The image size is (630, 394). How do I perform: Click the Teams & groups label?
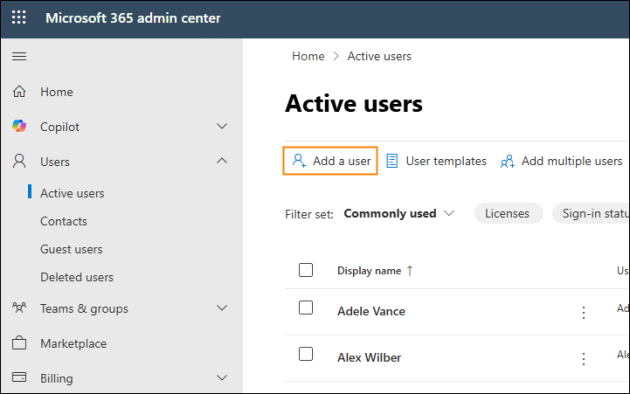pyautogui.click(x=84, y=309)
